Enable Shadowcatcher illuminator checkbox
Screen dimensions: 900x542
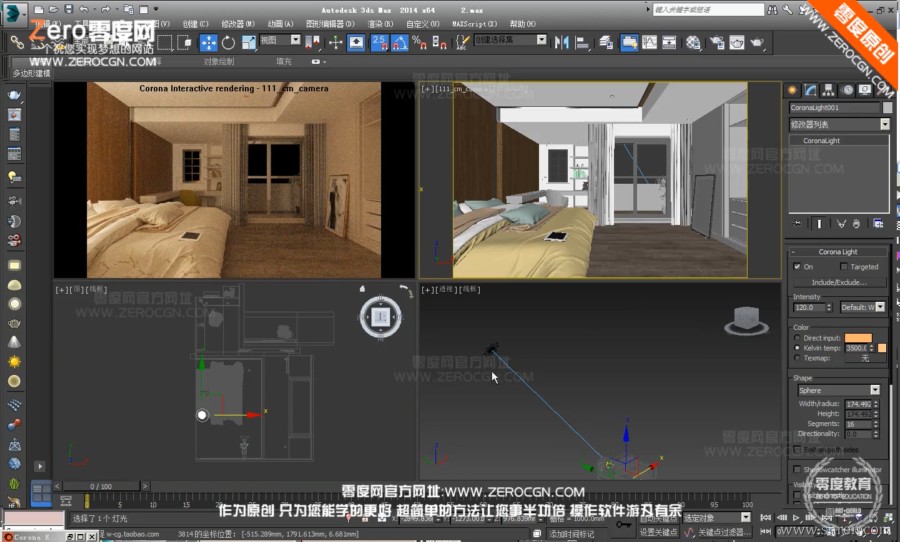[797, 469]
